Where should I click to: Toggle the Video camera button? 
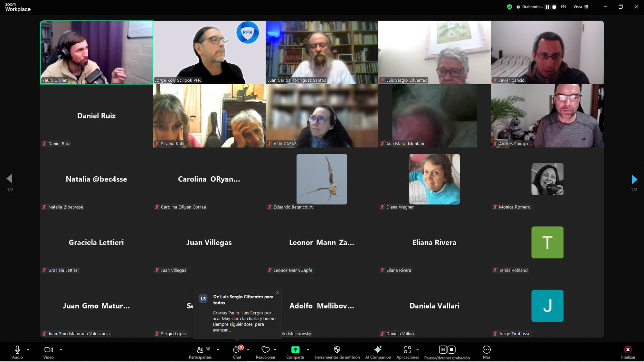tap(48, 352)
